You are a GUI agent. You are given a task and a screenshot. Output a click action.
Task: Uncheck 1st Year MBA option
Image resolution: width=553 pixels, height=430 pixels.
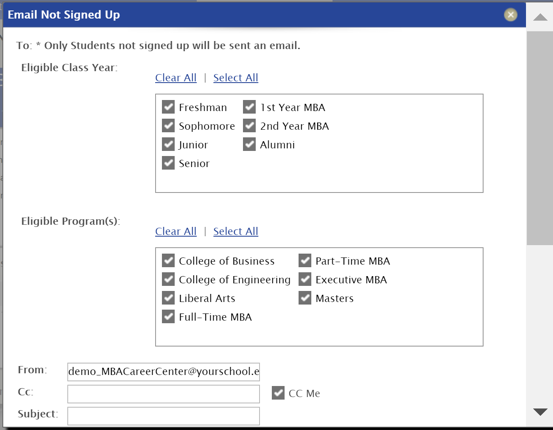click(x=249, y=107)
